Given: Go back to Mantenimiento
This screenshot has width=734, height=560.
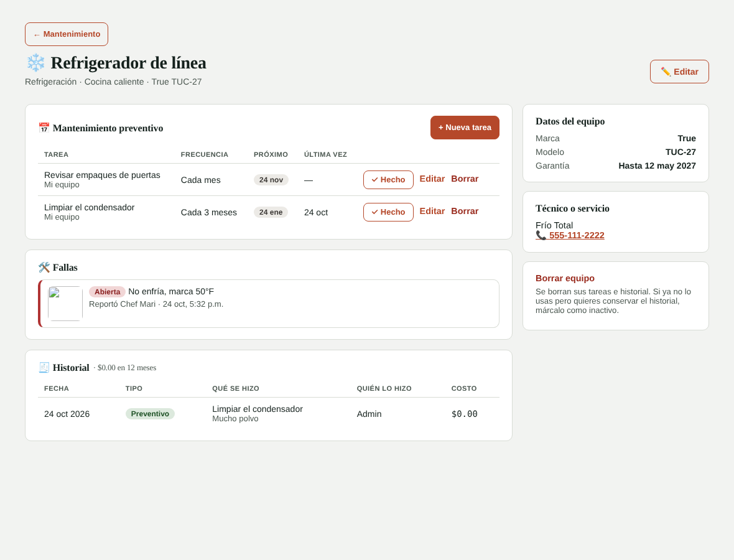Looking at the screenshot, I should (x=67, y=34).
